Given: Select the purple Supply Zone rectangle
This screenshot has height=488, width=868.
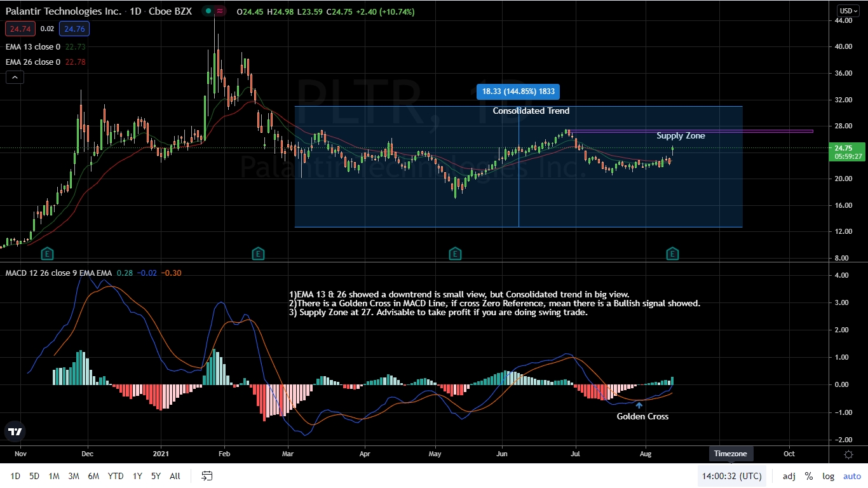Looking at the screenshot, I should click(x=691, y=132).
